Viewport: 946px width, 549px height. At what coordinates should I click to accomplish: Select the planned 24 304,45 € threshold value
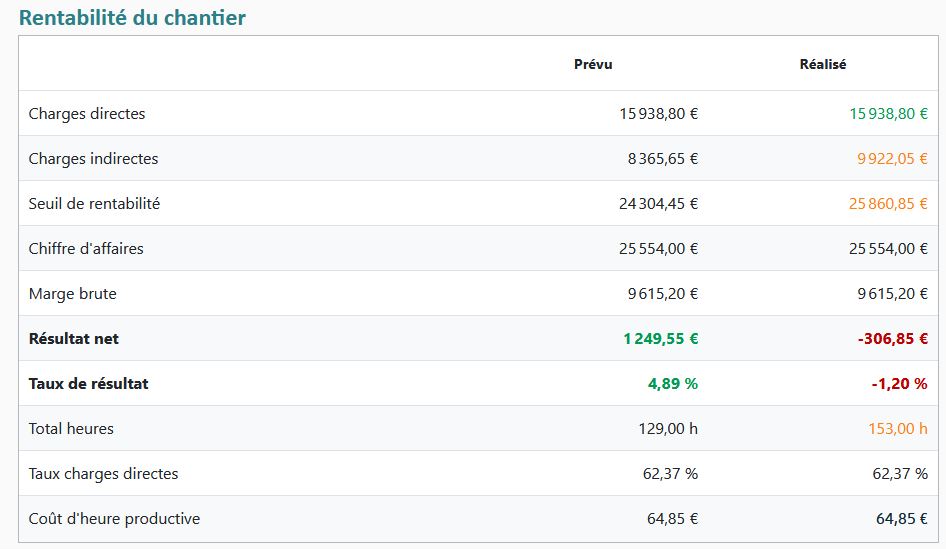[x=658, y=204]
